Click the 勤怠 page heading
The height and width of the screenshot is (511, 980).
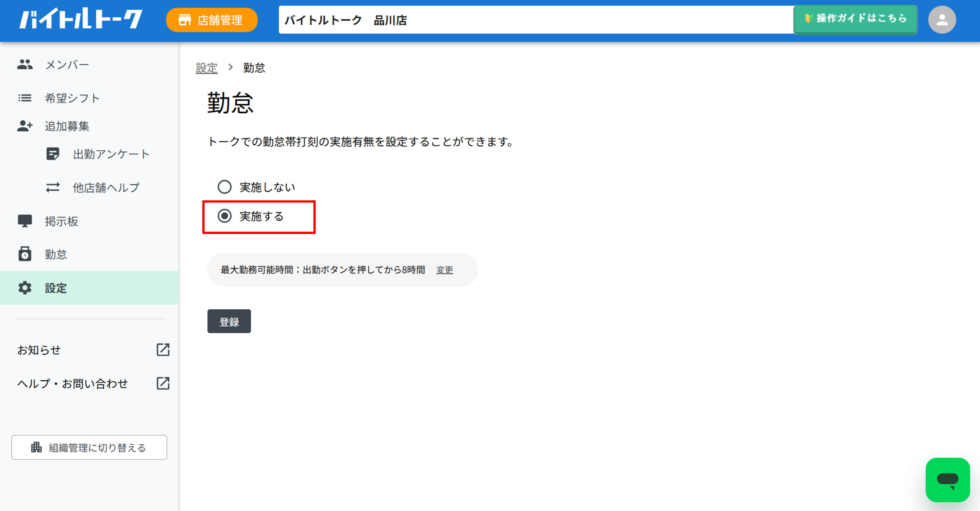click(230, 103)
